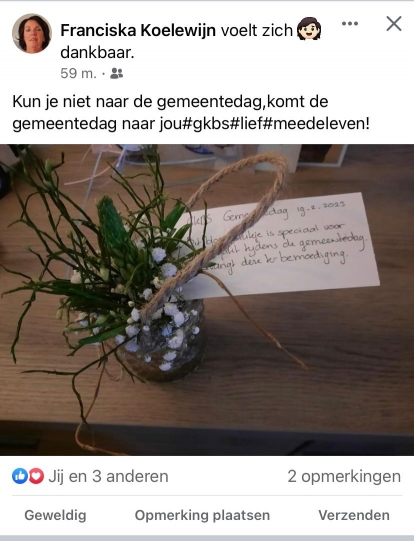Open Franciska Koelewijn's profile picture
The width and height of the screenshot is (414, 541).
click(x=32, y=33)
